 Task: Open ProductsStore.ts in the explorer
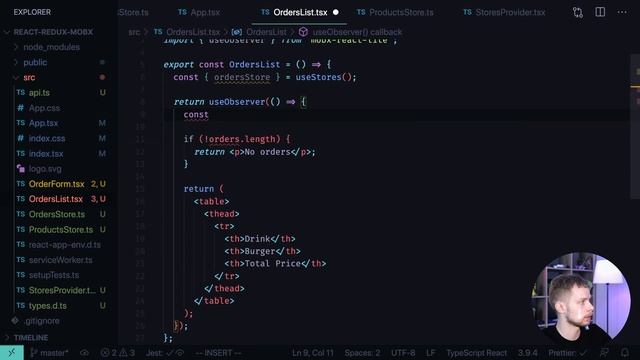61,229
